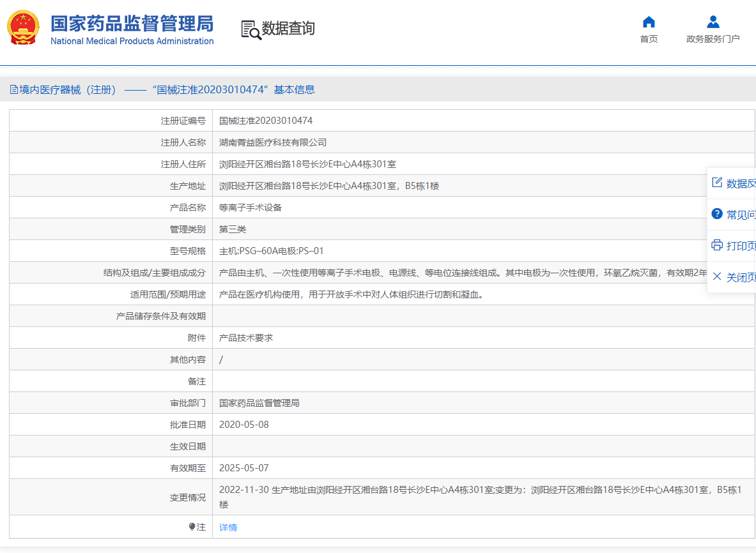Screen dimensions: 756x553
Task: Click the 结构及组成 description text
Action: pos(463,273)
